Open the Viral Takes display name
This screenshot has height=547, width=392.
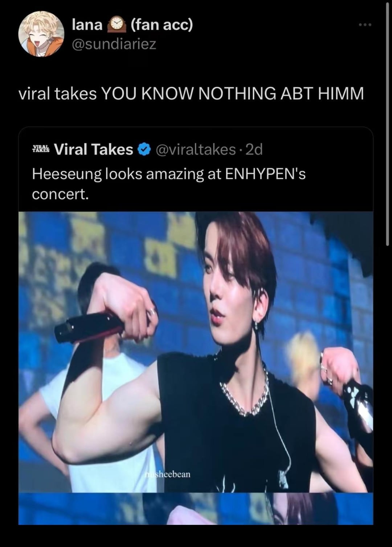pos(94,149)
